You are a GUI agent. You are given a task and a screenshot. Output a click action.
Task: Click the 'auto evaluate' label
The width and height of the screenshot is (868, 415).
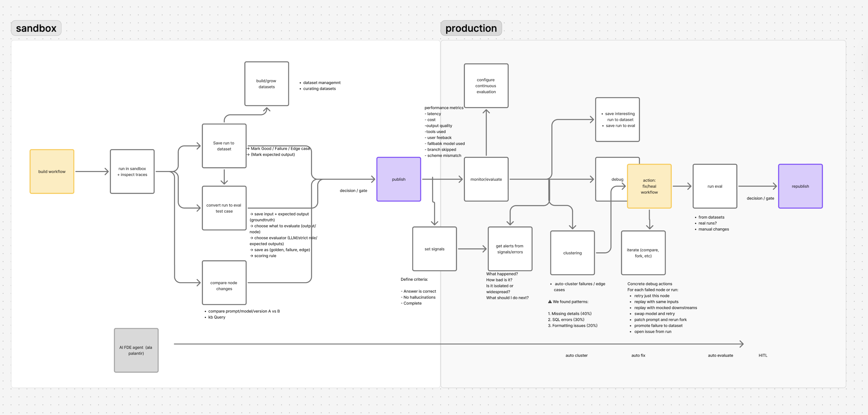point(720,356)
